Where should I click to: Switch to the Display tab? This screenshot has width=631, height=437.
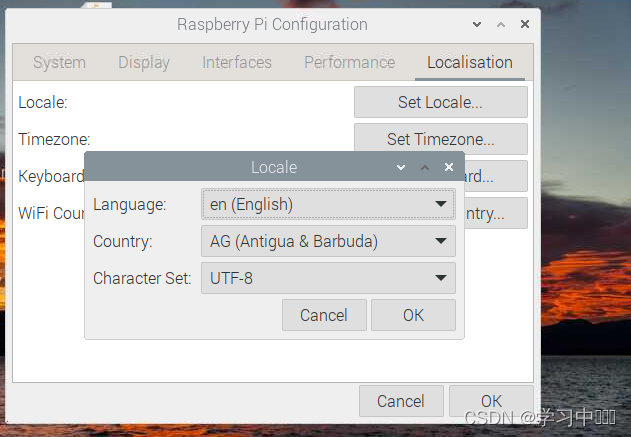pos(144,62)
